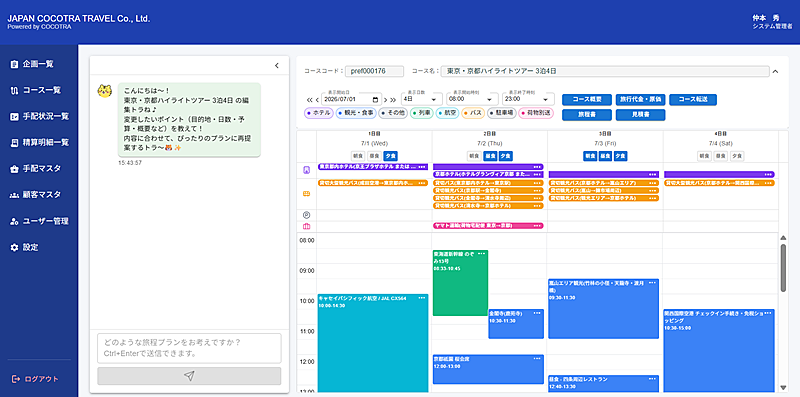The width and height of the screenshot is (800, 397).
Task: Toggle 昼食 for day 4 (7/4 Sat)
Action: click(720, 156)
